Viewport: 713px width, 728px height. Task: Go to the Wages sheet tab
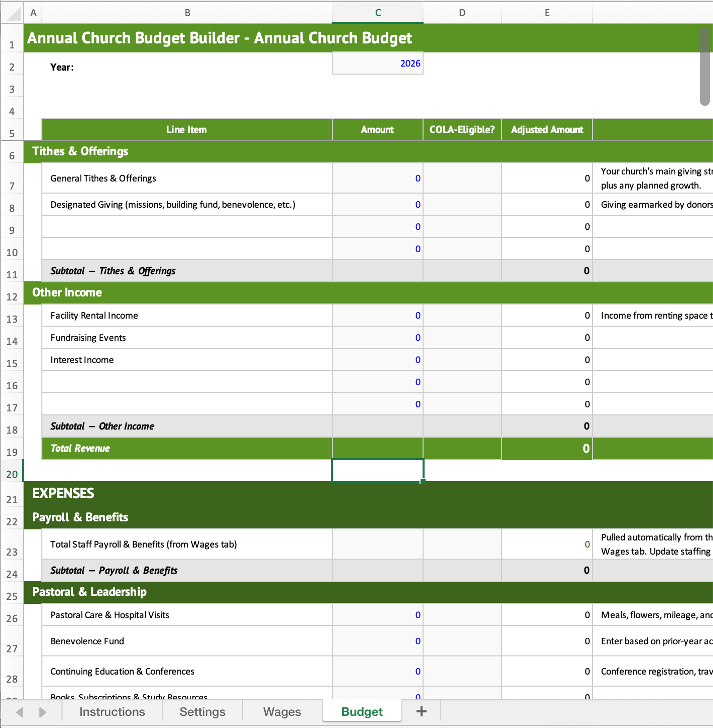(282, 711)
